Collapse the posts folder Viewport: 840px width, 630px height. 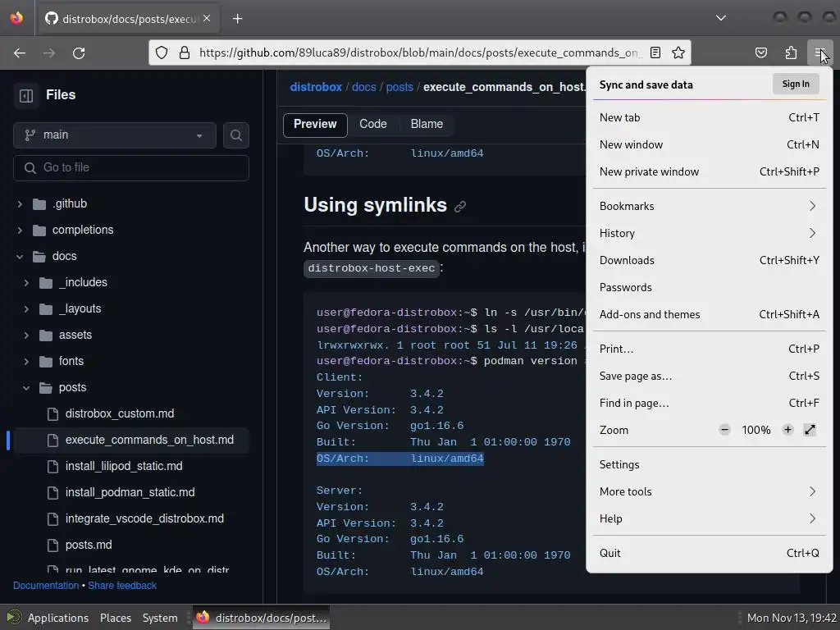26,387
